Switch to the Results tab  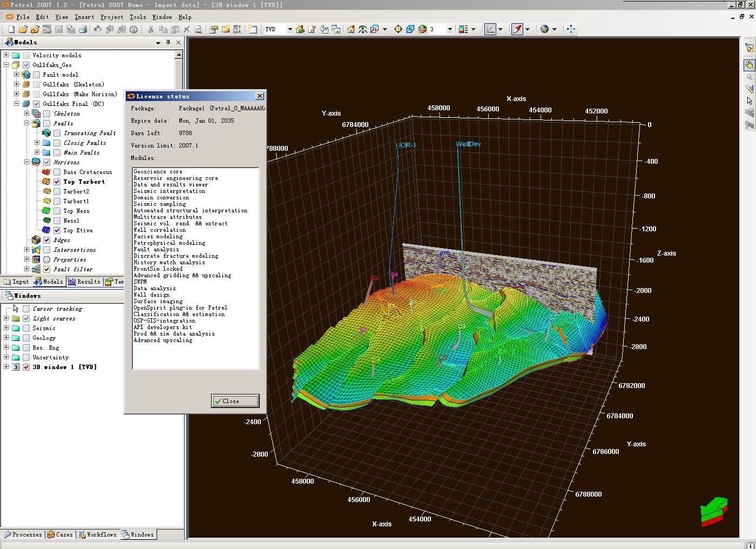tap(84, 282)
